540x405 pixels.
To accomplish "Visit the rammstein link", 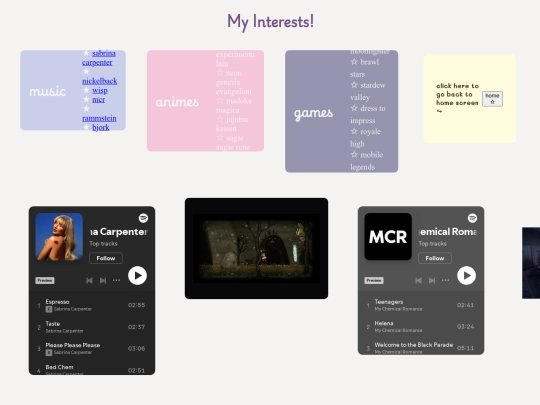I will pos(99,118).
